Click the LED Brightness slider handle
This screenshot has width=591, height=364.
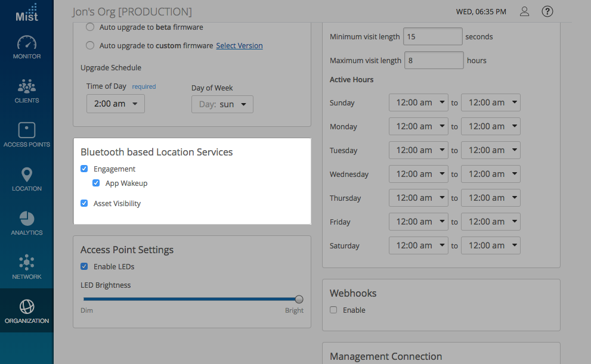click(x=299, y=299)
